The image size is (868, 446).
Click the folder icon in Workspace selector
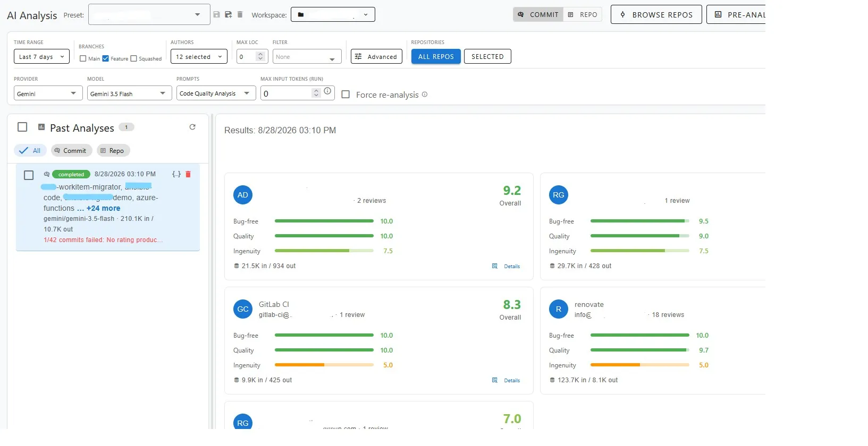pos(301,15)
